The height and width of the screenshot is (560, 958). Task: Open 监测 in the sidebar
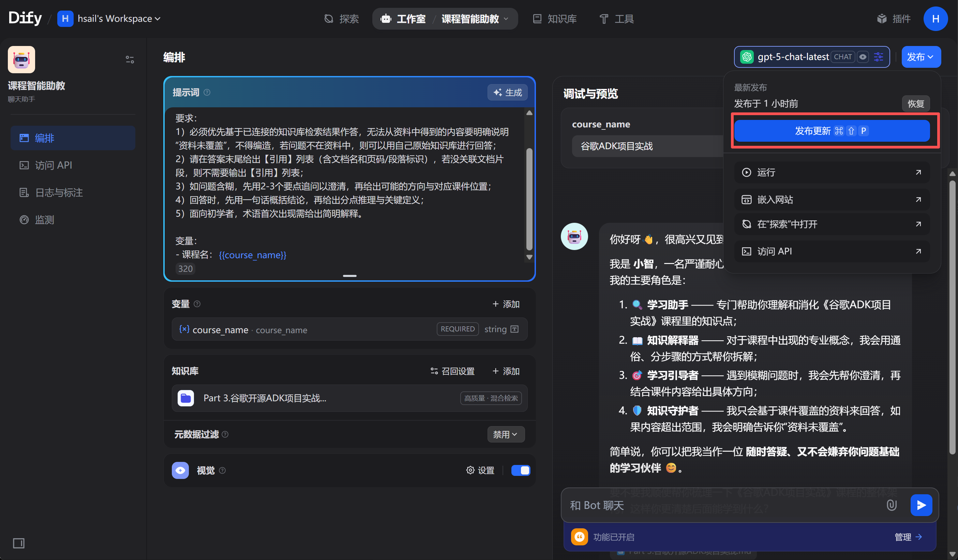click(73, 220)
